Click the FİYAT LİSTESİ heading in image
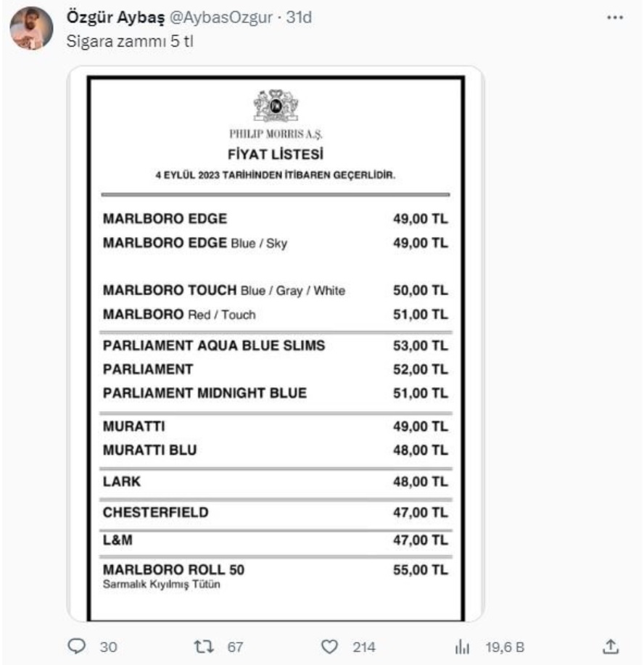 click(276, 154)
